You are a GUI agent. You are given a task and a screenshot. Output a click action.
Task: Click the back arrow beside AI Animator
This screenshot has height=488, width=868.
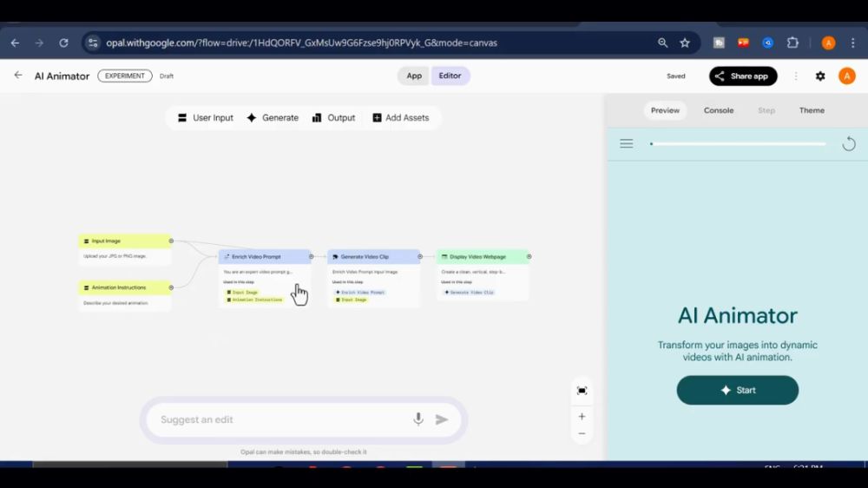[x=18, y=76]
